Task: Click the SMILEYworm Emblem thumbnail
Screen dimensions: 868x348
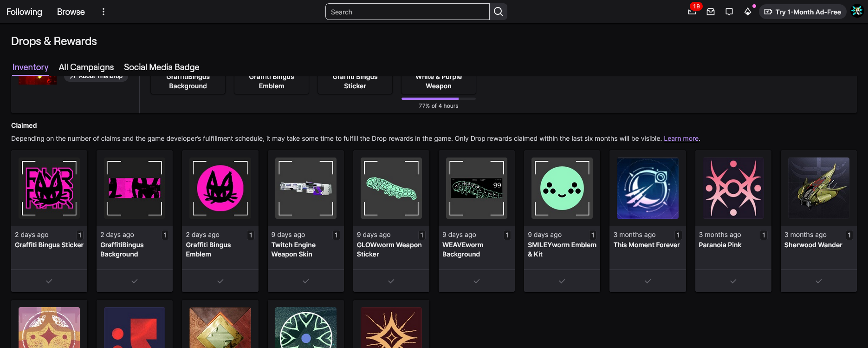Action: point(562,188)
